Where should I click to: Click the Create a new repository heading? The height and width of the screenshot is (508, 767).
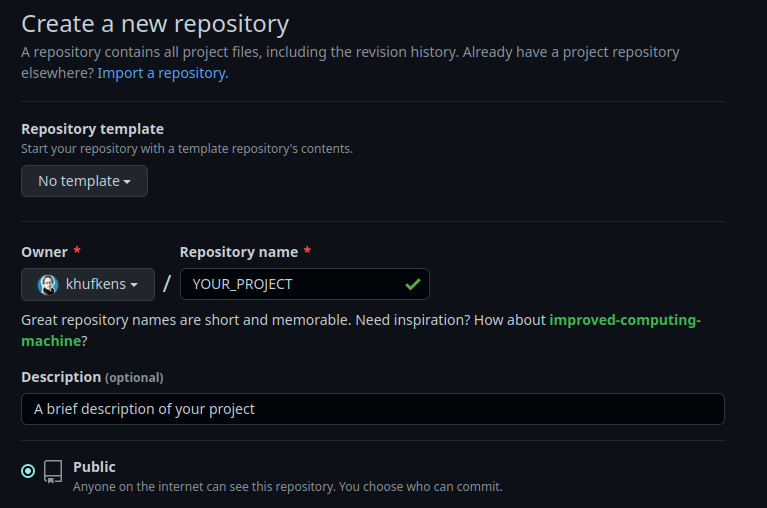tap(155, 23)
